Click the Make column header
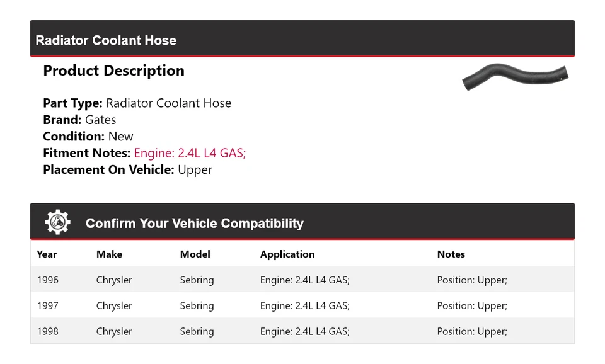This screenshot has height=364, width=605. [x=109, y=254]
